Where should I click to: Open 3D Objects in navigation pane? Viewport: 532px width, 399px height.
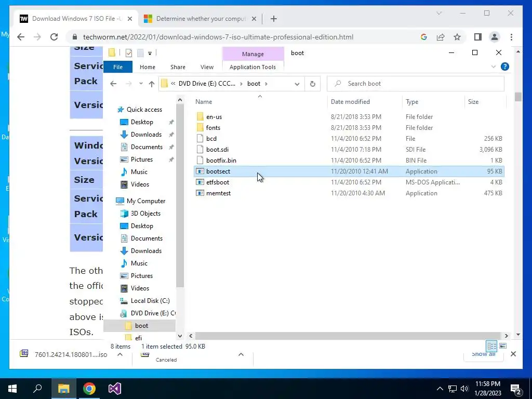pos(145,214)
